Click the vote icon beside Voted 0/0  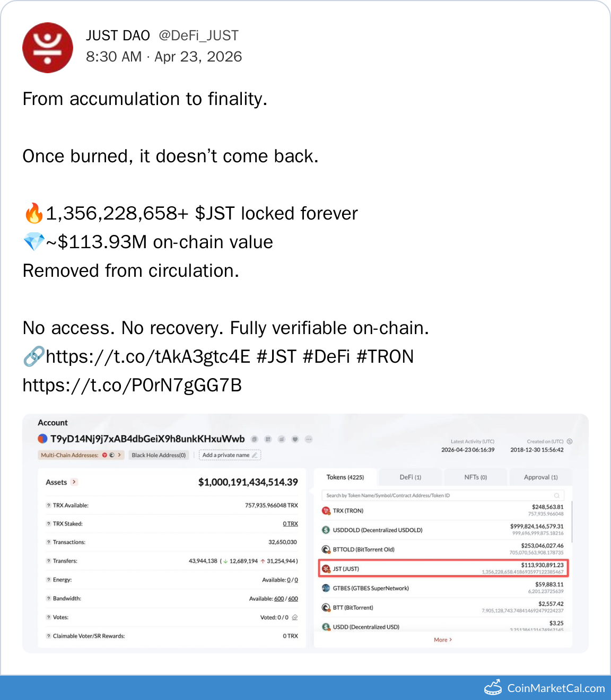point(295,617)
